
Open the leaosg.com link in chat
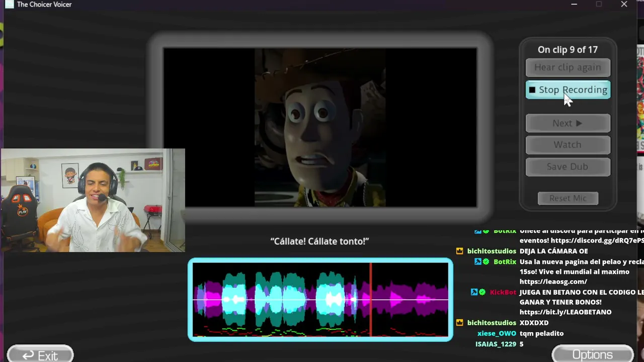coord(553,282)
